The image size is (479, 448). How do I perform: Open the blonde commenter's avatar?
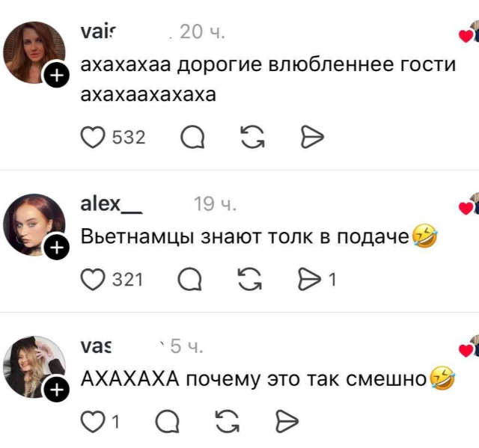click(x=34, y=366)
